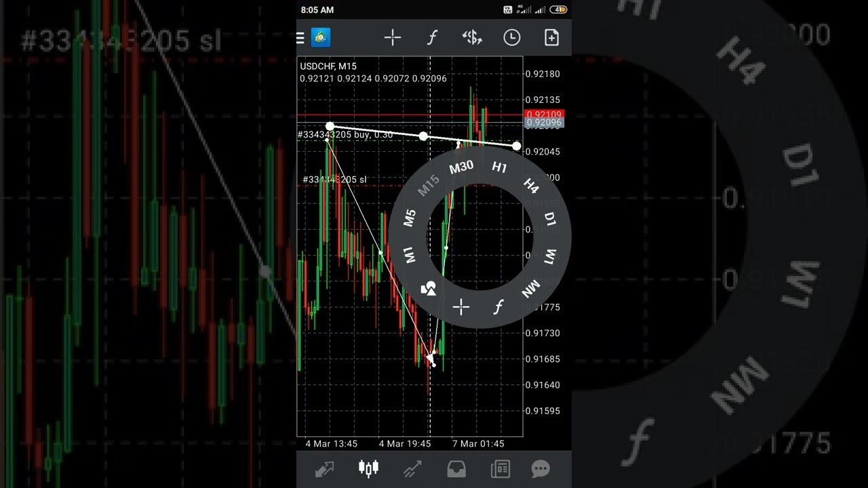Image resolution: width=868 pixels, height=488 pixels.
Task: Tap 0.91640 price scale label
Action: pos(542,385)
